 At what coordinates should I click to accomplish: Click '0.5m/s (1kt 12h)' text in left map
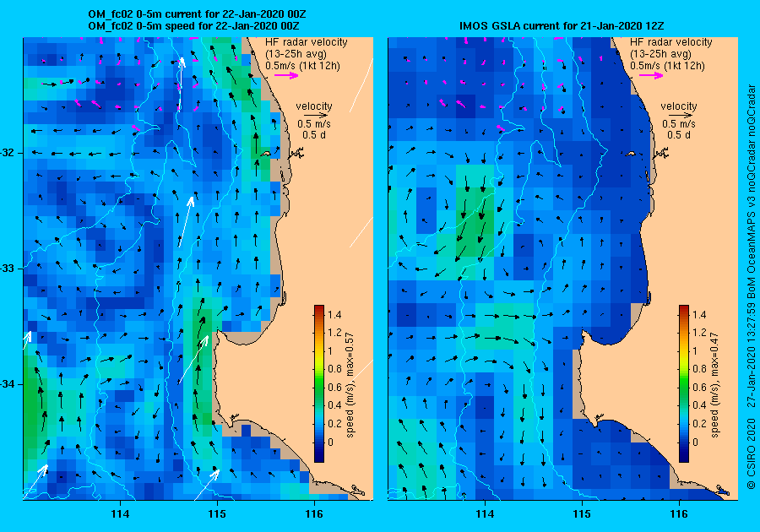[302, 65]
